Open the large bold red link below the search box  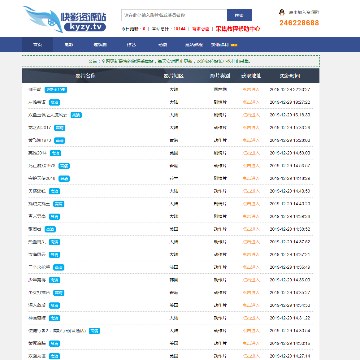click(238, 29)
